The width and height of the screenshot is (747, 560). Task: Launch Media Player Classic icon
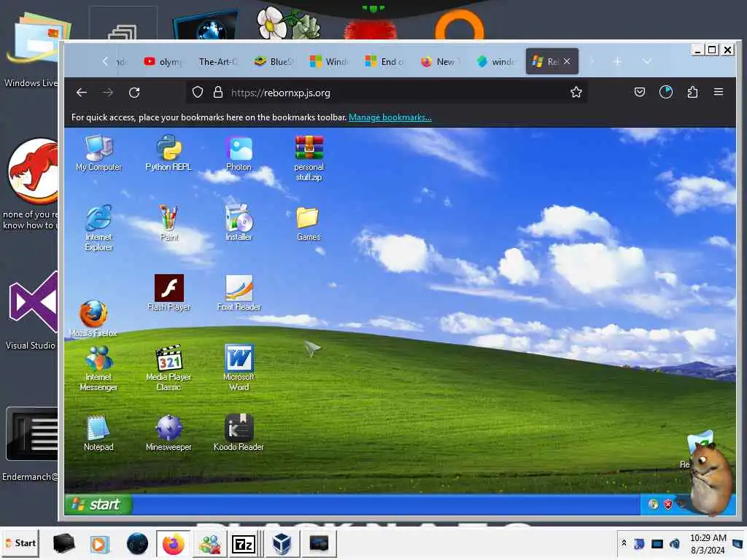(169, 367)
